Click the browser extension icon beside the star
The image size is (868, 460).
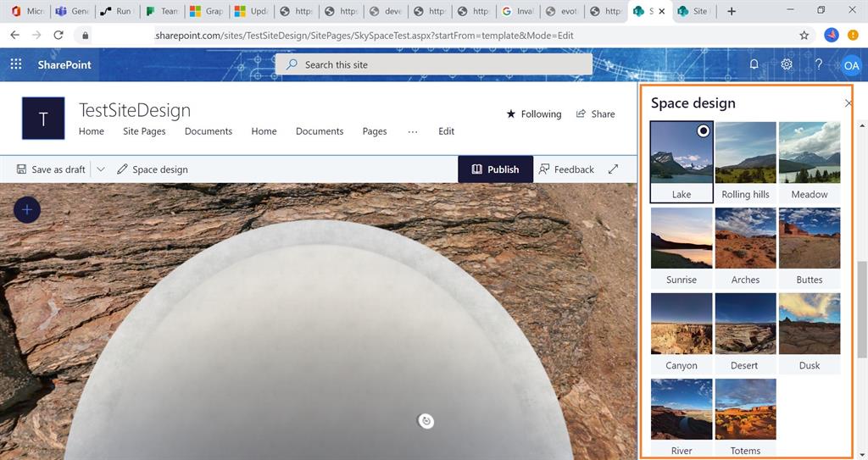tap(831, 35)
